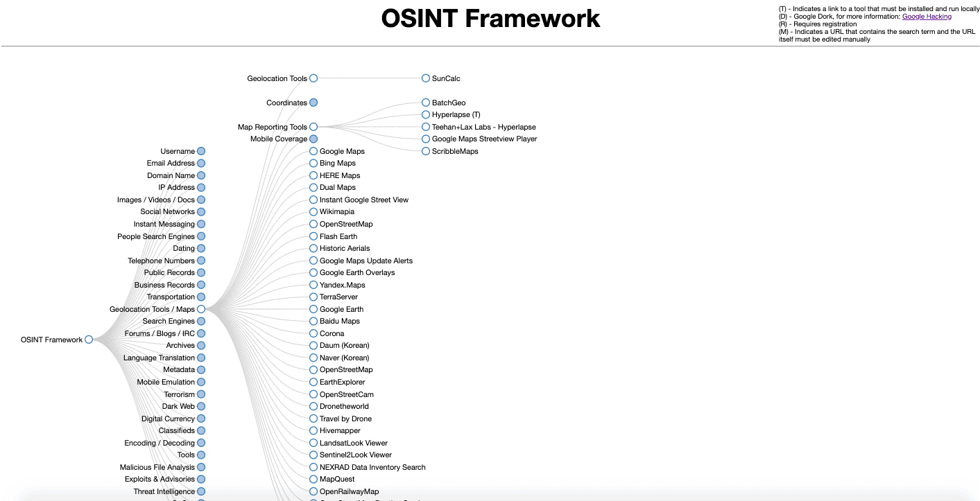Expand the Username node circle
This screenshot has width=980, height=501.
[x=201, y=151]
